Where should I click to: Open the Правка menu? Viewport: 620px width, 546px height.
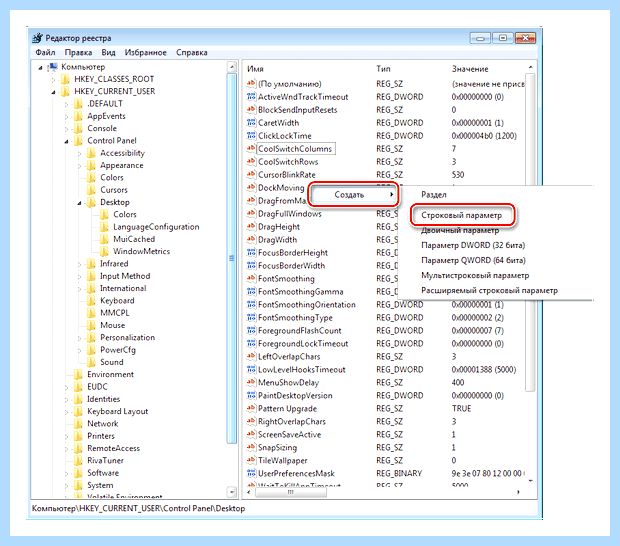[78, 53]
